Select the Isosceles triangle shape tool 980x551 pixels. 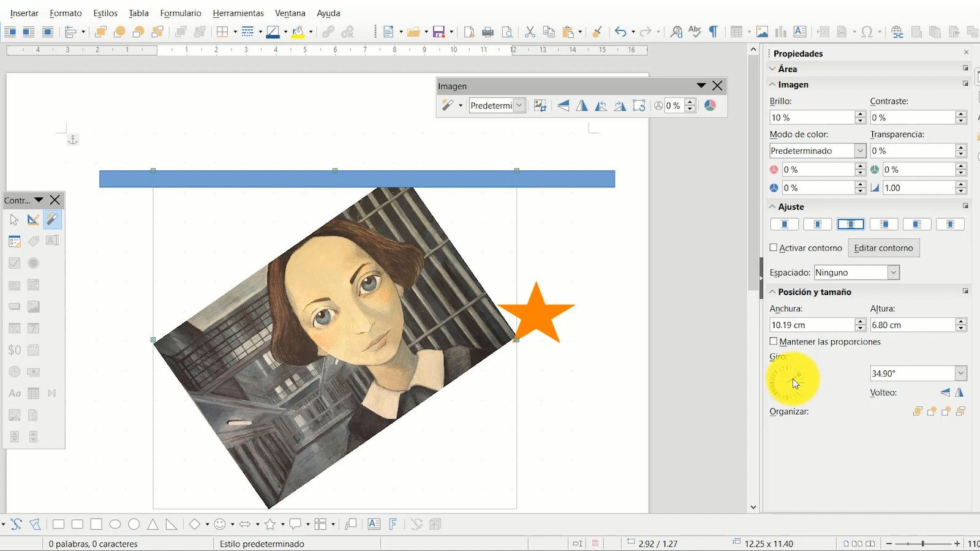click(153, 524)
